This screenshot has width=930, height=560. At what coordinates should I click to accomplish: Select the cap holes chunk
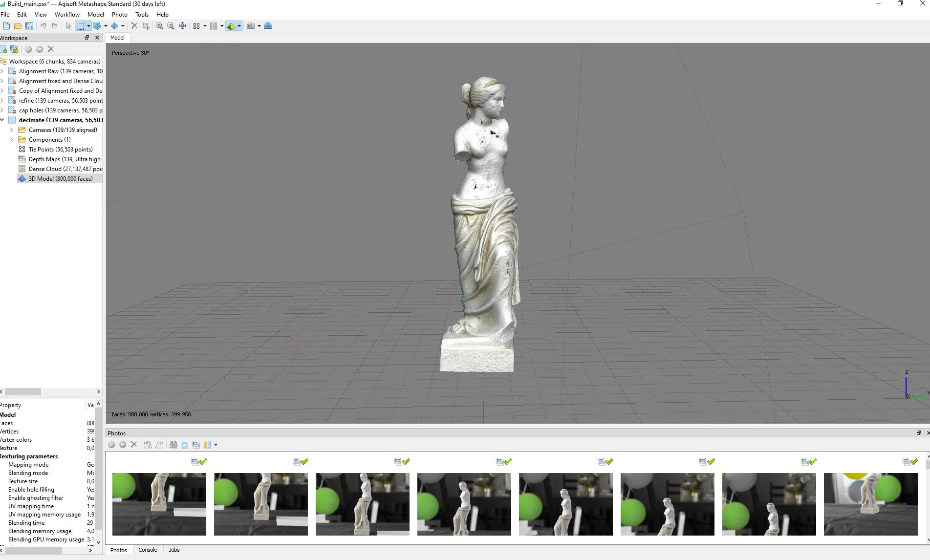coord(55,110)
